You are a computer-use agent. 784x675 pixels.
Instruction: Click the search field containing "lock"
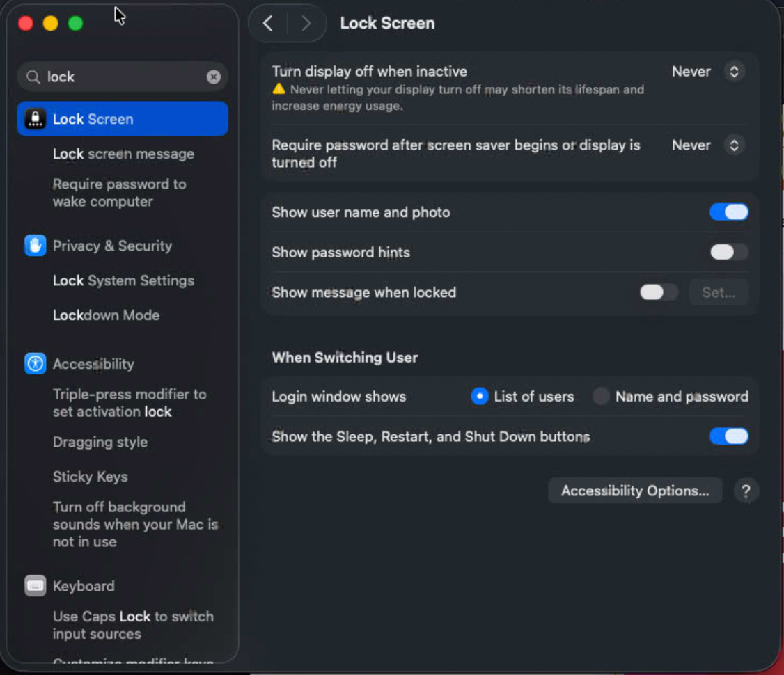(123, 77)
